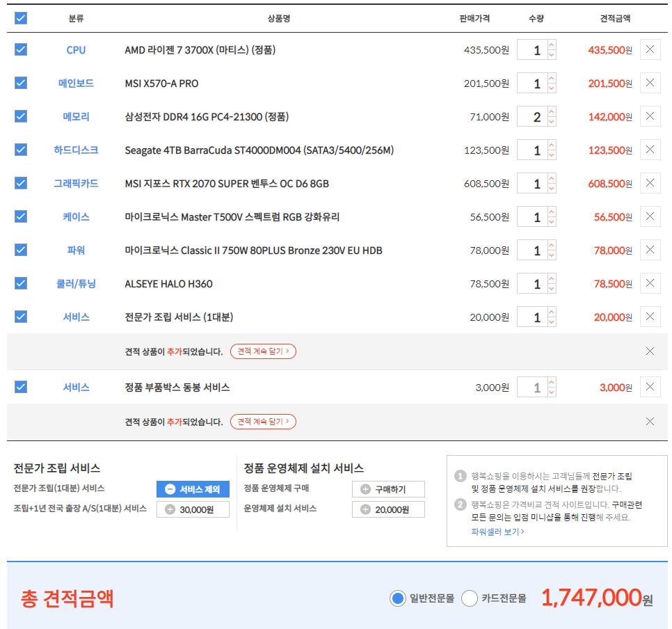
Task: Uncheck the 메인보드 row checkbox
Action: coord(21,83)
